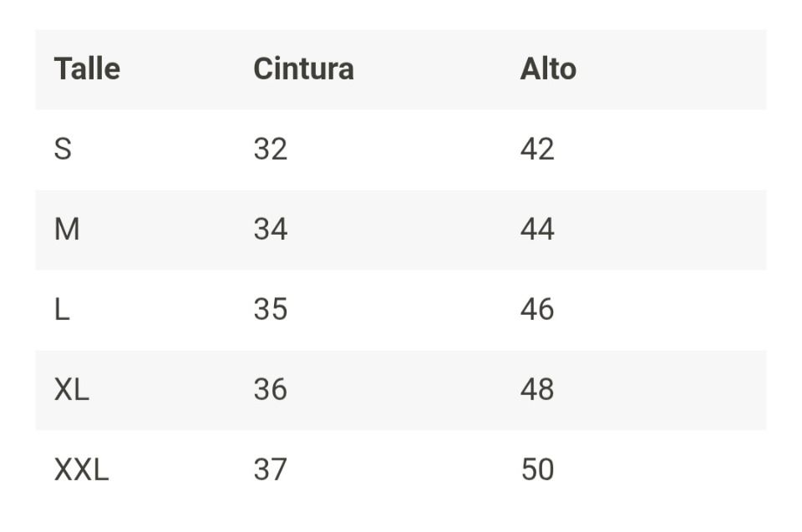This screenshot has width=802, height=532.
Task: Click Cintura value 34
Action: point(271,230)
